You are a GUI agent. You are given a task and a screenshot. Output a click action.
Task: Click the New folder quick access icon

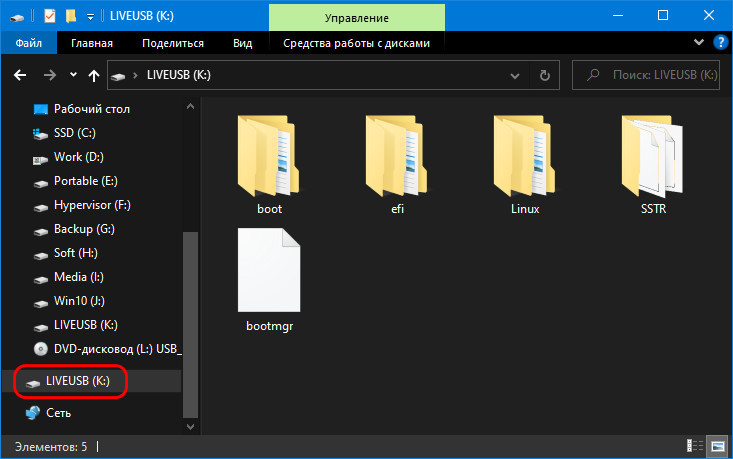tap(71, 16)
